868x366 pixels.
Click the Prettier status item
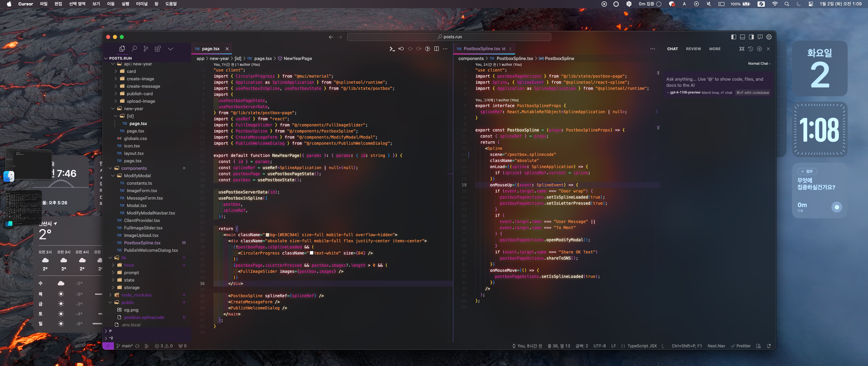click(741, 346)
